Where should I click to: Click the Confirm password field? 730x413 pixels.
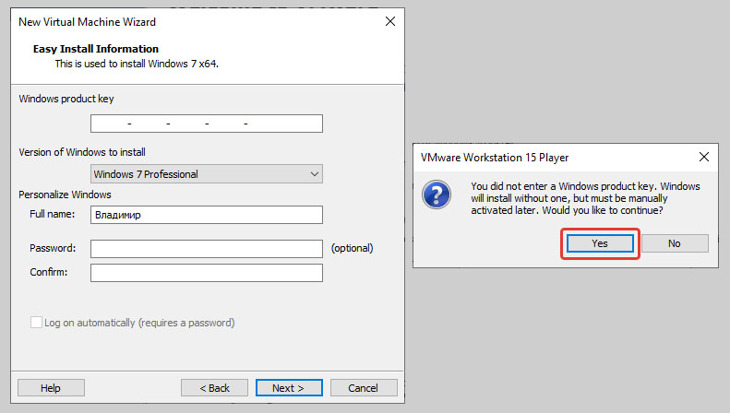coord(206,273)
